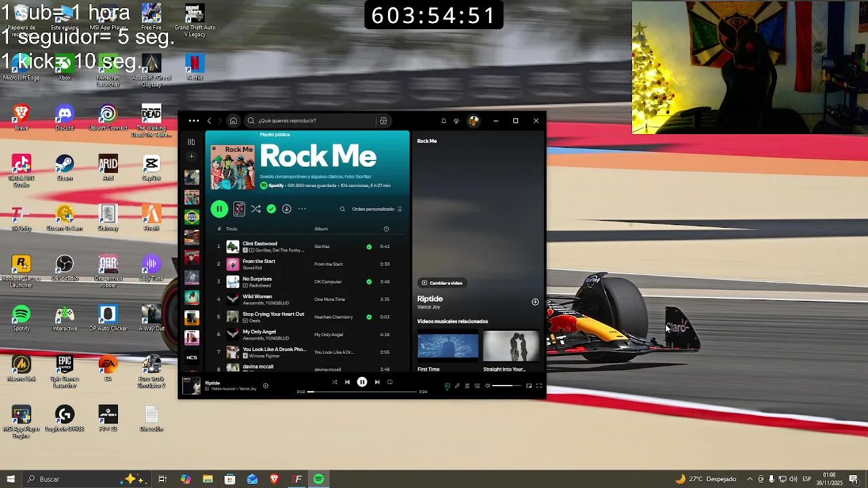Open Riptide title in bottom player bar
This screenshot has height=488, width=868.
212,383
